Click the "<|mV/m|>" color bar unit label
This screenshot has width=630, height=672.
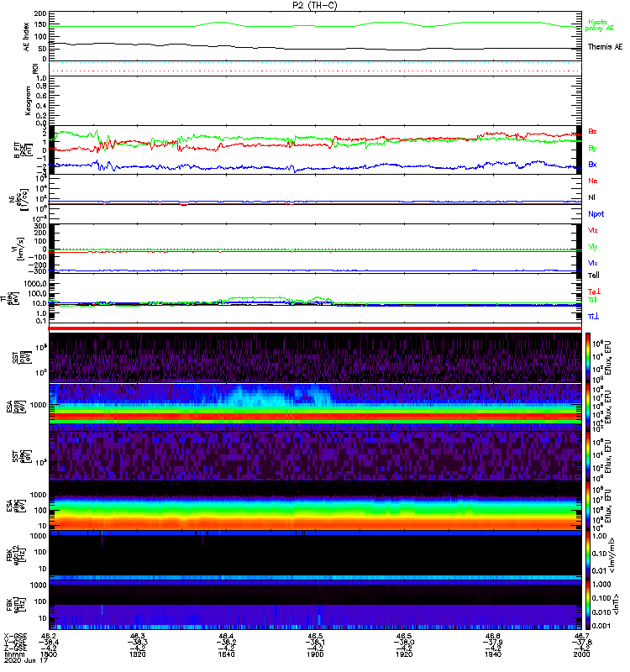pos(613,555)
